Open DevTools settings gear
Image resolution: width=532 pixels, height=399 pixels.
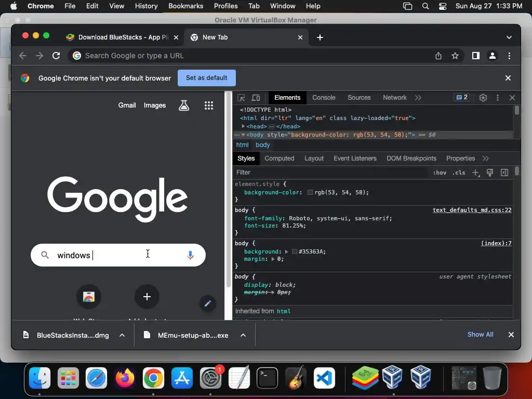point(483,98)
